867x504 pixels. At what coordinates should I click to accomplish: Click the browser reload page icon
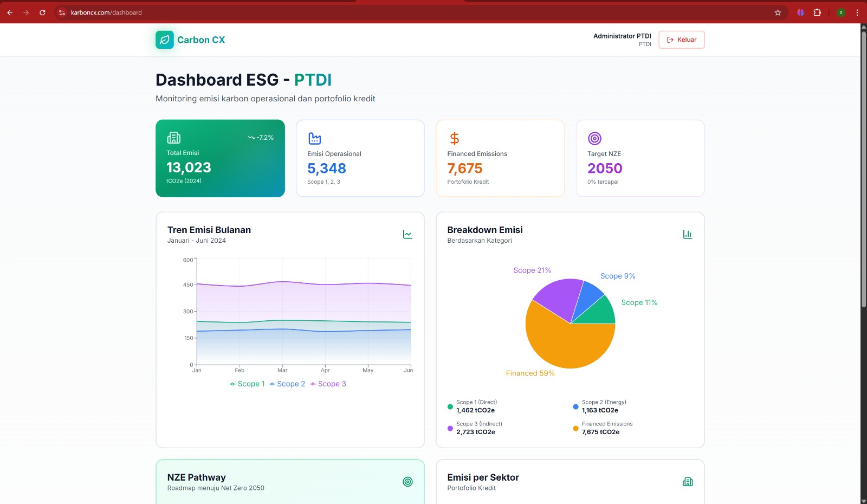click(x=42, y=12)
